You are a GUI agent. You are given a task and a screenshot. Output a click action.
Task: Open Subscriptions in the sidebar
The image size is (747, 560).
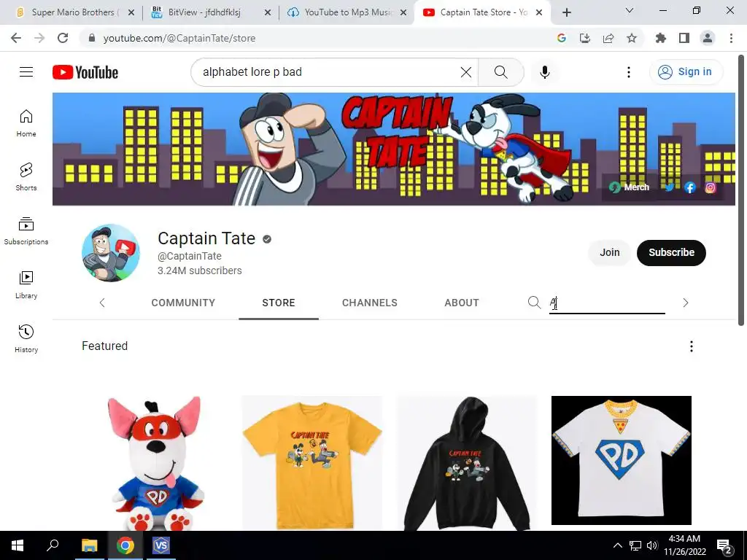pos(26,231)
